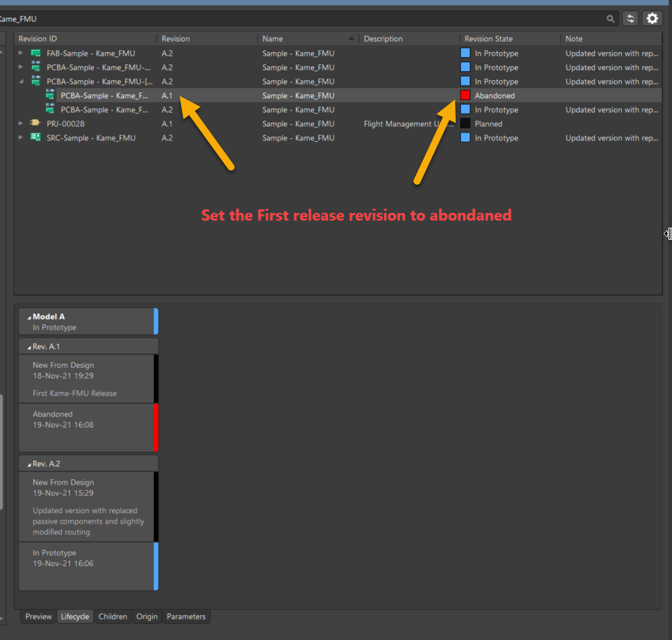The image size is (672, 640).
Task: Click the left panel vertical scrollbar
Action: 1,451
